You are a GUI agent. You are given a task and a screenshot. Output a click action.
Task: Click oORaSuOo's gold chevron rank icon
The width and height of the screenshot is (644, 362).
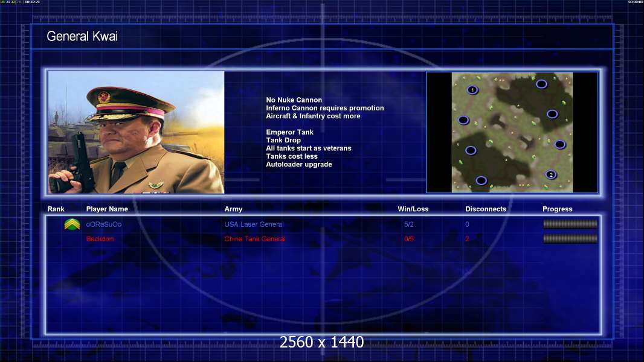[72, 224]
